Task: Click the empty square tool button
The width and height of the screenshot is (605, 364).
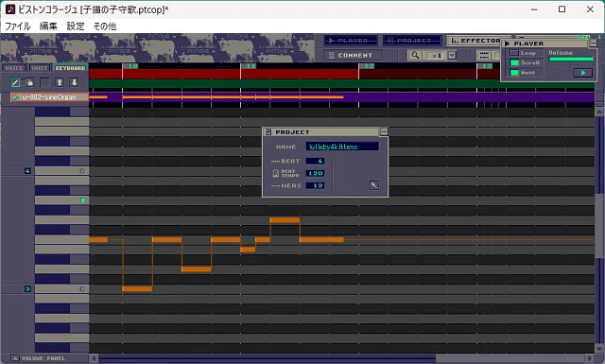Action: point(44,82)
